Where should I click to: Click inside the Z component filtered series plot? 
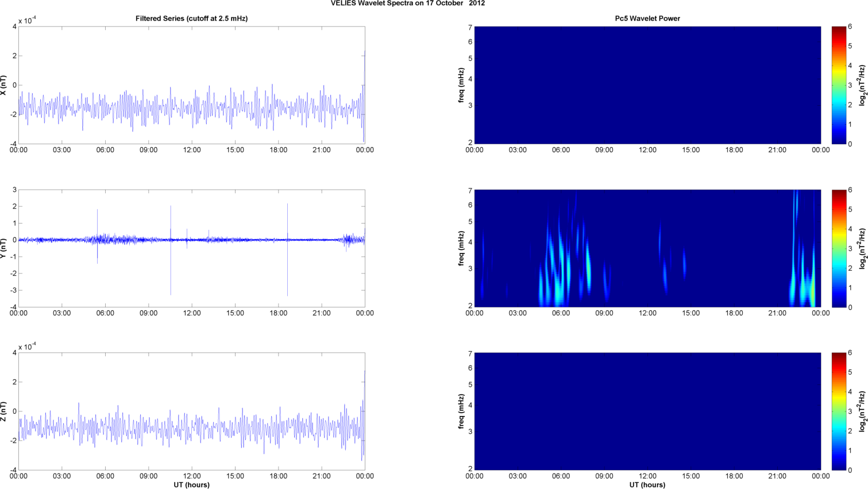(x=191, y=411)
